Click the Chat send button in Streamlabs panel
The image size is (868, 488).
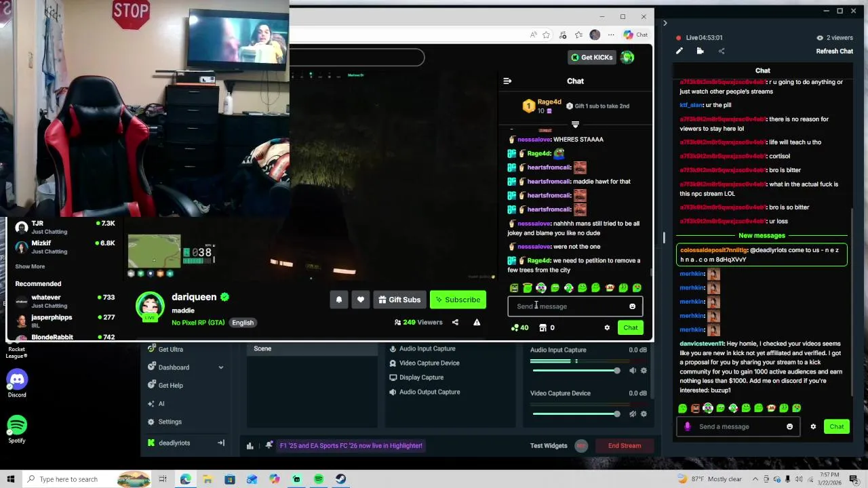coord(837,427)
